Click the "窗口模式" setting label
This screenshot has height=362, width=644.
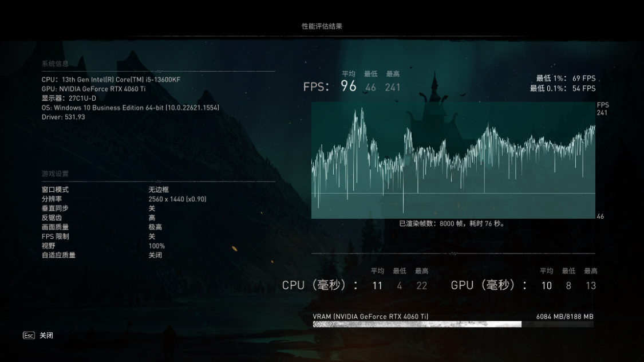tap(55, 190)
